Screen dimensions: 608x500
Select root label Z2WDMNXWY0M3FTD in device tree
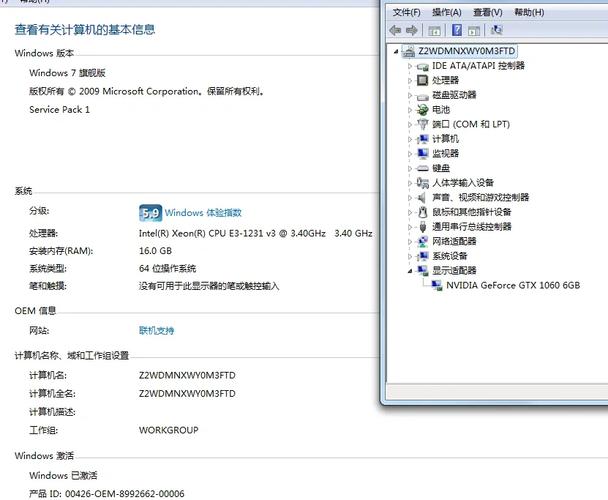pyautogui.click(x=466, y=51)
